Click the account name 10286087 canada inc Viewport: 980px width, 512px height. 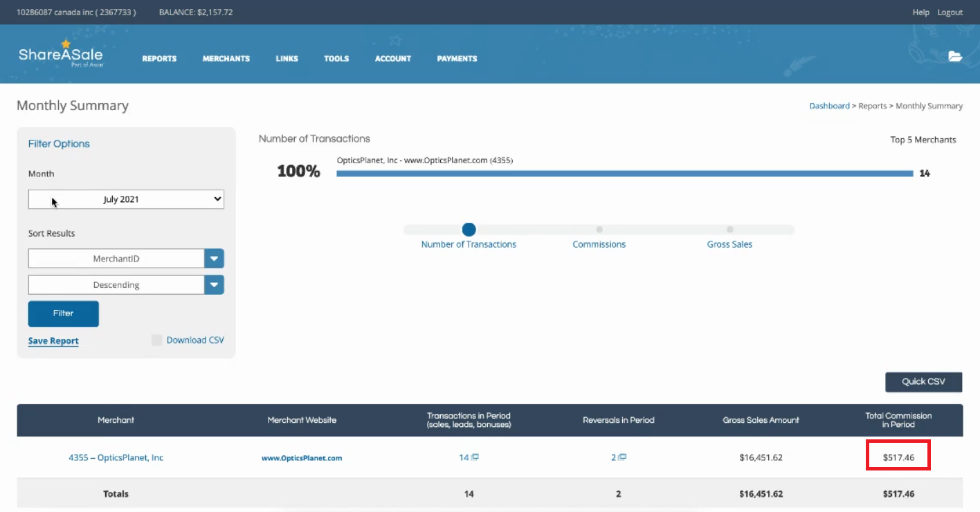click(76, 12)
